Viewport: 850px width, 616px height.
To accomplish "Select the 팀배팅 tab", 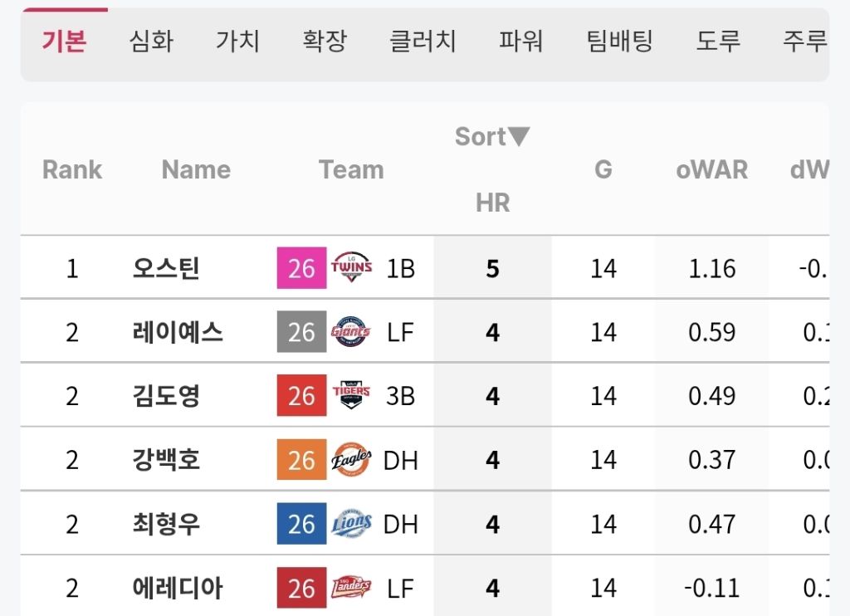I will [619, 41].
